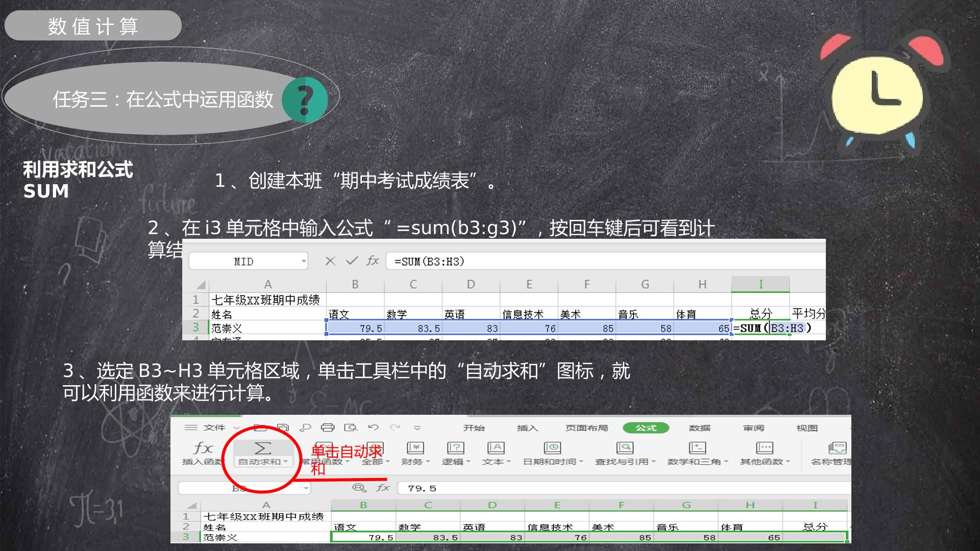Select column I header in the =SUM sheet
The image size is (980, 551).
click(x=761, y=284)
